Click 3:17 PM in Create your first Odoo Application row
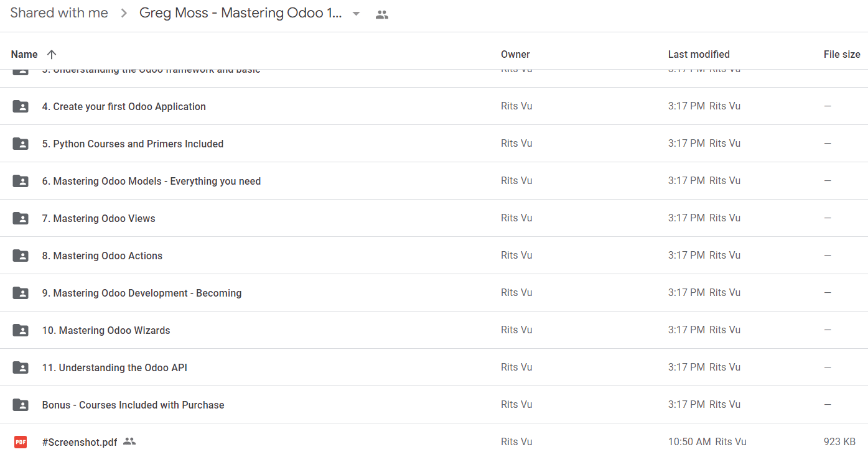 (686, 106)
